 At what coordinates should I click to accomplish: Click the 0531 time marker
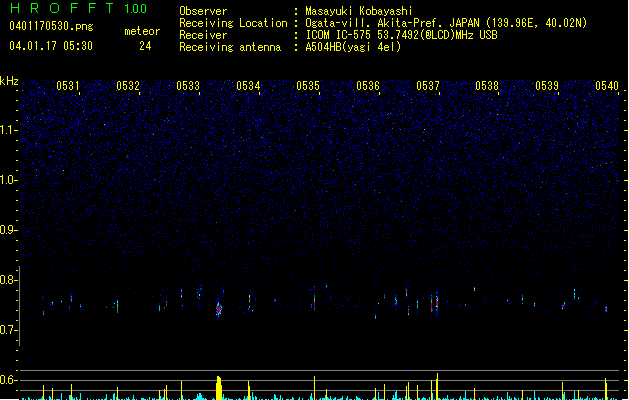[68, 86]
